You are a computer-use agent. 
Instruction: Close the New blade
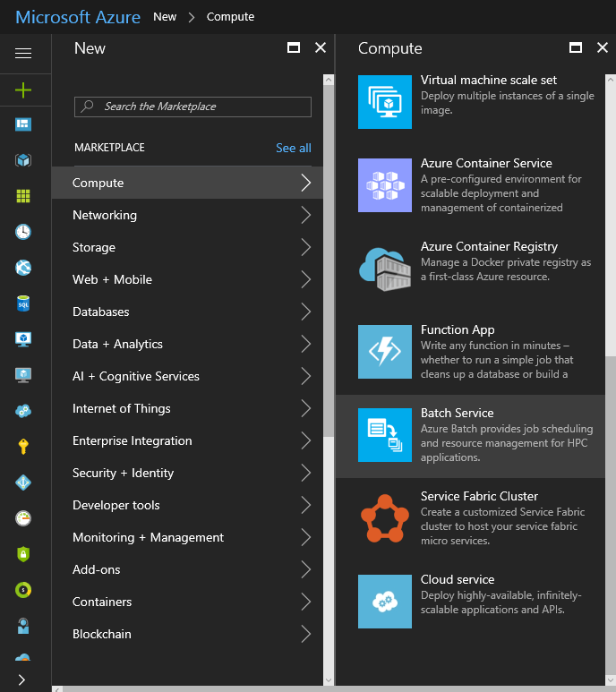point(321,47)
